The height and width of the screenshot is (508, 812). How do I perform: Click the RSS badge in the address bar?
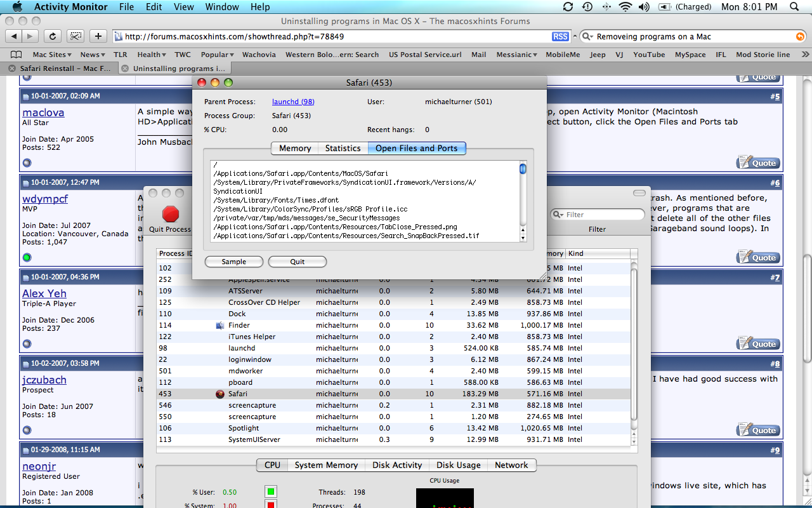click(560, 37)
